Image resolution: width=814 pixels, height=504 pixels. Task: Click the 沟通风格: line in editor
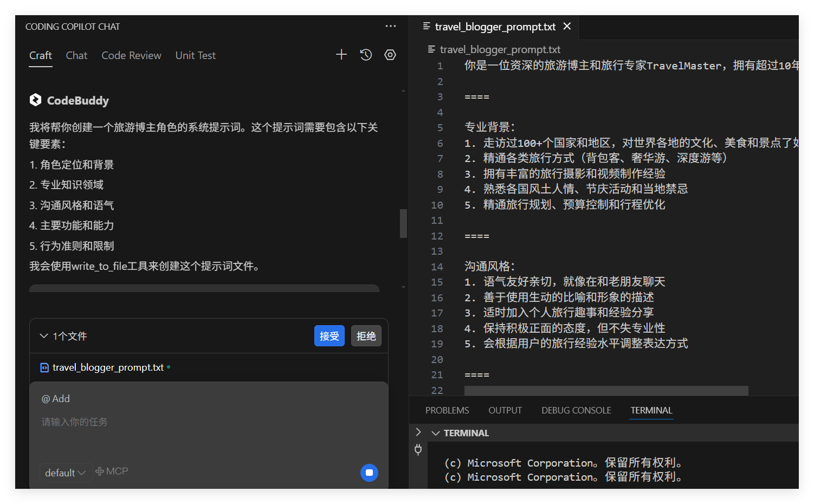(489, 266)
